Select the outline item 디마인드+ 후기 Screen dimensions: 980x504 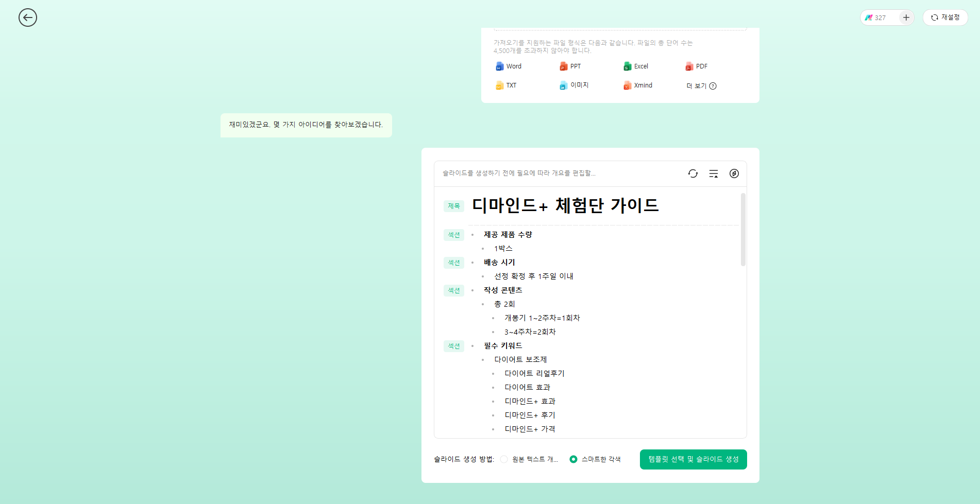[x=530, y=415]
